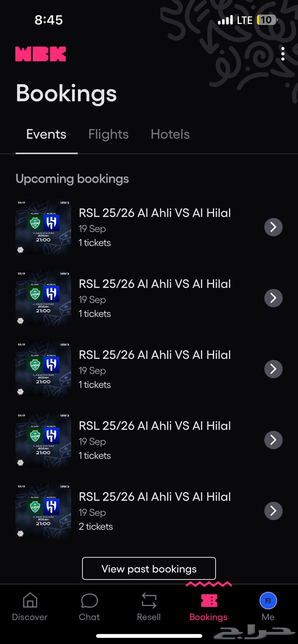This screenshot has width=298, height=644.
Task: Select the Events tab
Action: coord(46,134)
